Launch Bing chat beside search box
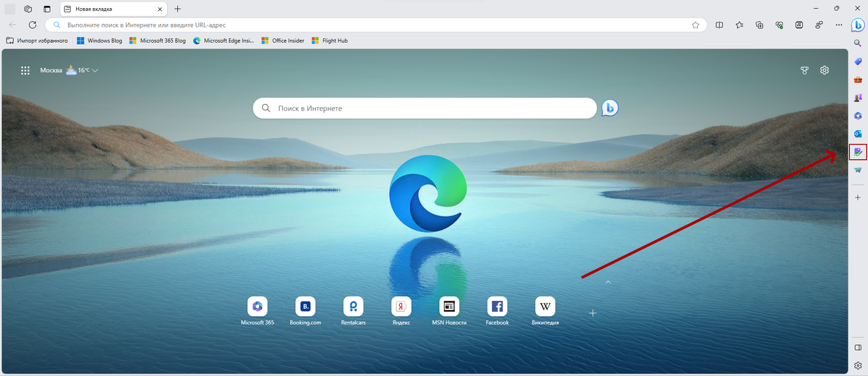The image size is (868, 376). [610, 108]
